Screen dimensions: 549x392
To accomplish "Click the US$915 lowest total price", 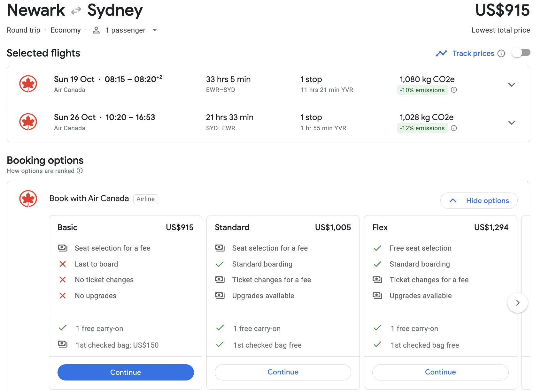I will click(502, 10).
